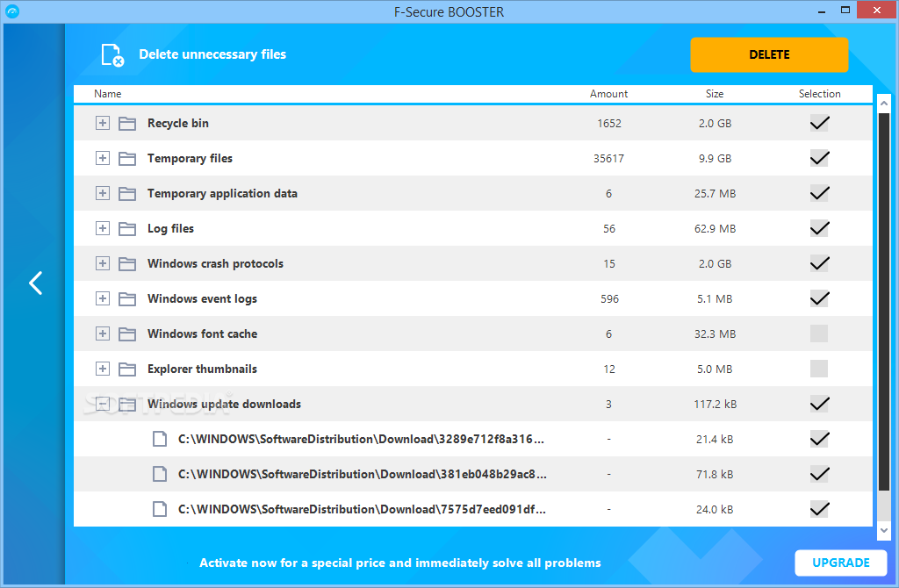Enable the Windows font cache checkbox
Screen dimensions: 899x588
pyautogui.click(x=819, y=333)
